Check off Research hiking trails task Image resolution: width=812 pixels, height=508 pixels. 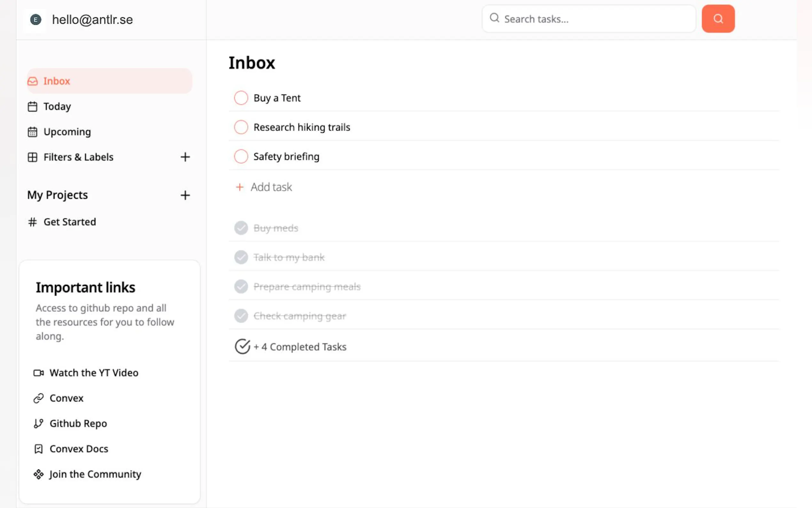click(x=241, y=127)
